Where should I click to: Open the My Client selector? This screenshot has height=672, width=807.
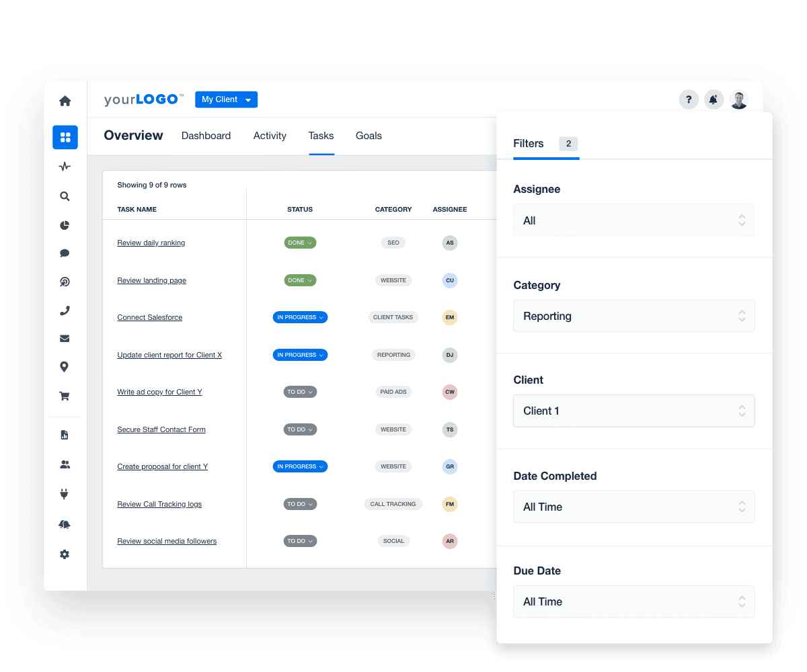coord(226,99)
